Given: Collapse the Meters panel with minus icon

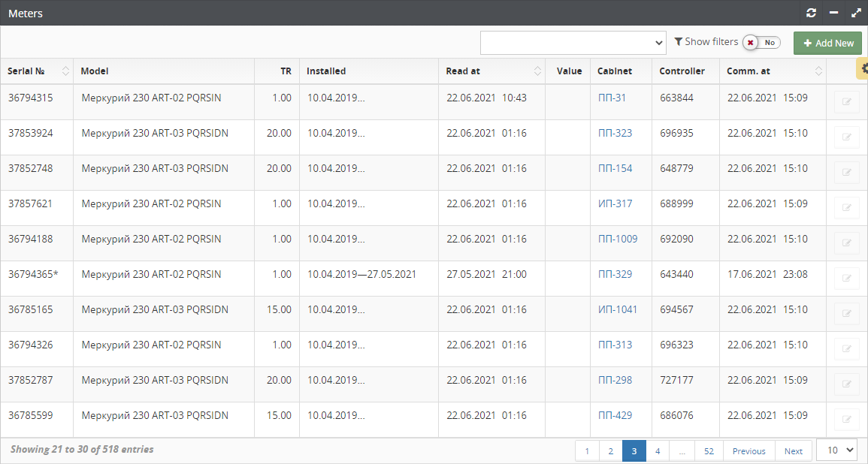Looking at the screenshot, I should (x=833, y=13).
